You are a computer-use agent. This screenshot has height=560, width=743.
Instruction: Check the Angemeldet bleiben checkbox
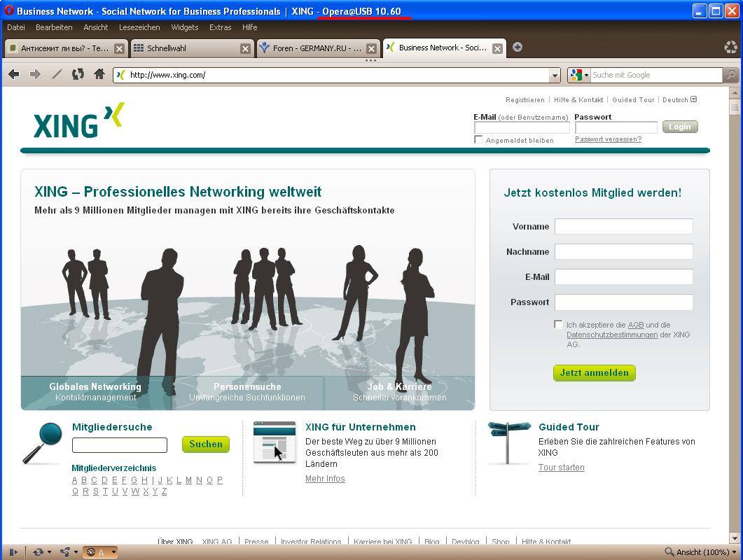tap(478, 140)
